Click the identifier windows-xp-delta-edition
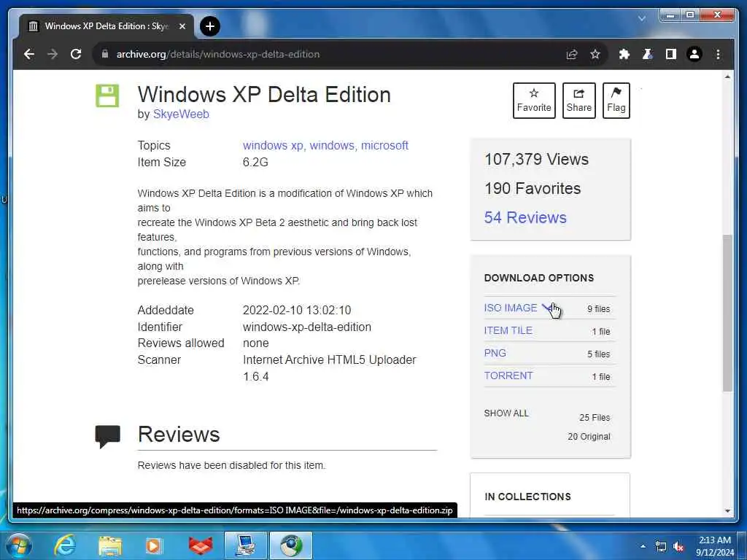Viewport: 747px width, 560px height. point(307,327)
